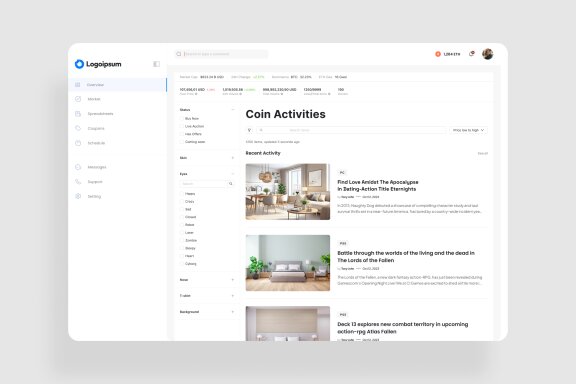Click the Setting gear icon
The image size is (576, 384).
click(x=78, y=196)
